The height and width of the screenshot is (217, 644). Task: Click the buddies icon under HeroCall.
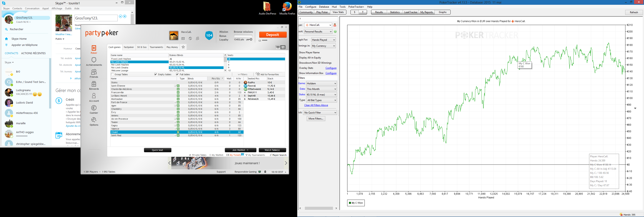[198, 39]
